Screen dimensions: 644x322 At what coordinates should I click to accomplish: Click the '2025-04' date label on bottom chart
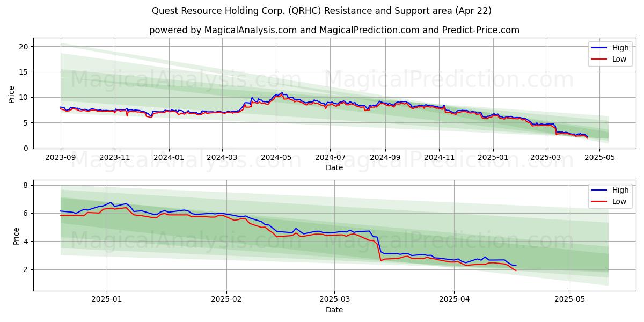tap(454, 300)
